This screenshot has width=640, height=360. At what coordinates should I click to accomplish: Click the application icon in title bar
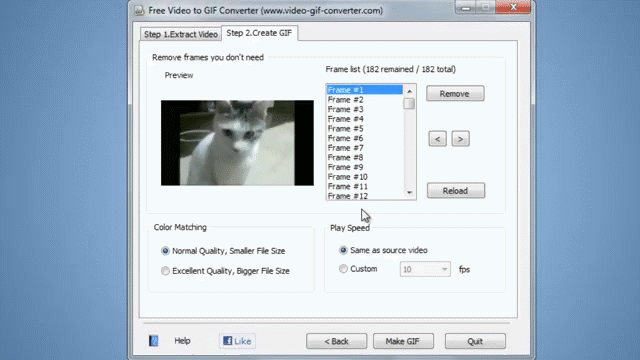coord(139,10)
